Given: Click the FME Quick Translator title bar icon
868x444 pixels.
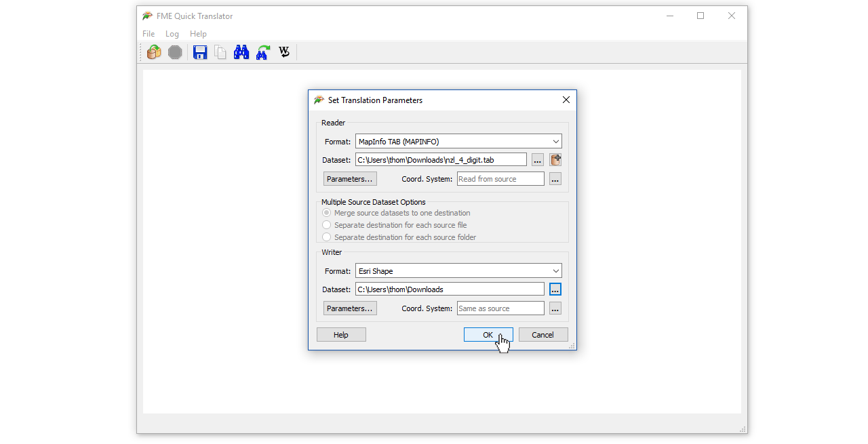Looking at the screenshot, I should (x=147, y=16).
